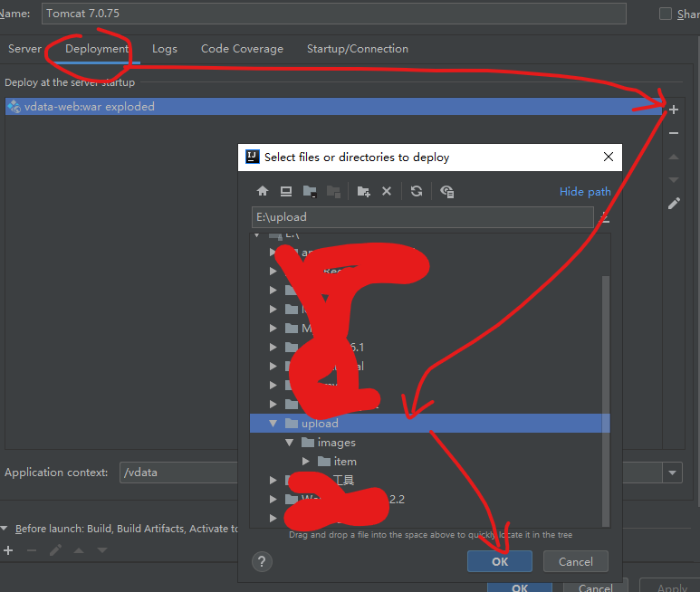Click OK in Run configuration window
The image size is (700, 592).
(x=520, y=587)
